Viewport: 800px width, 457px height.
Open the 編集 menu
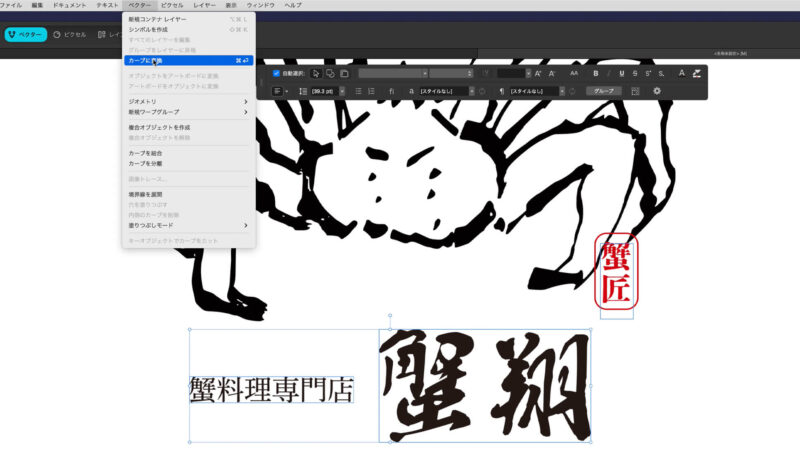pos(37,5)
